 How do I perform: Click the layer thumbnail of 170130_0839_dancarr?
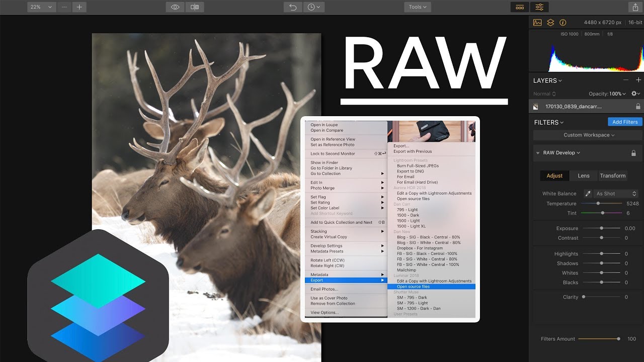point(536,107)
